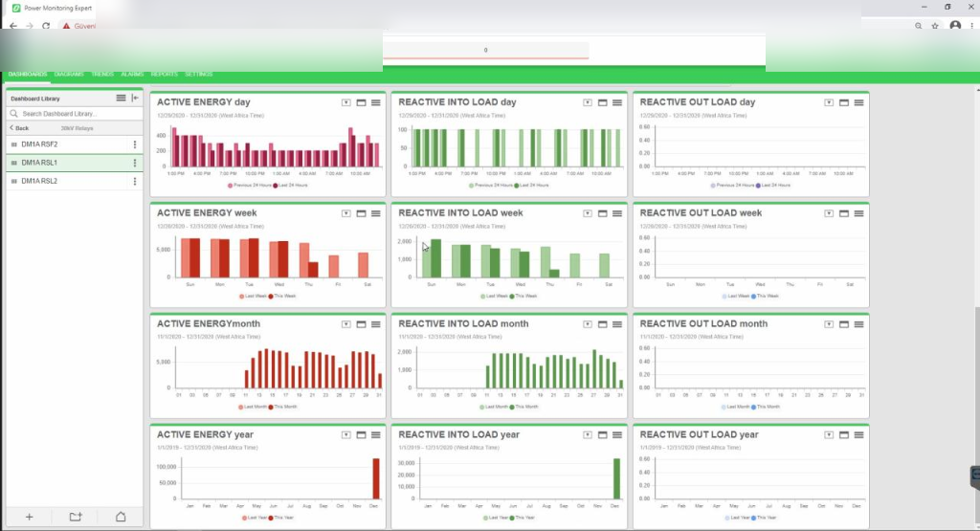
Task: Click Last Year legend marker in ACTIVE ENERGY year
Action: 244,518
